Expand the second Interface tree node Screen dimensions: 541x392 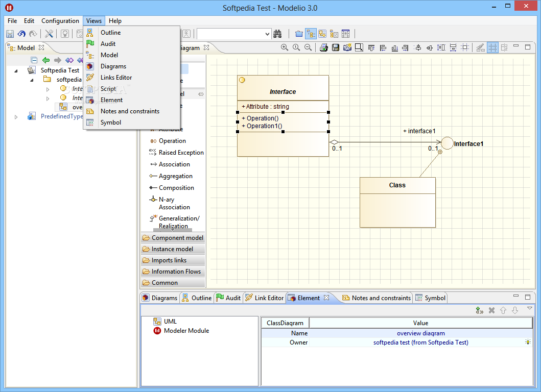48,99
